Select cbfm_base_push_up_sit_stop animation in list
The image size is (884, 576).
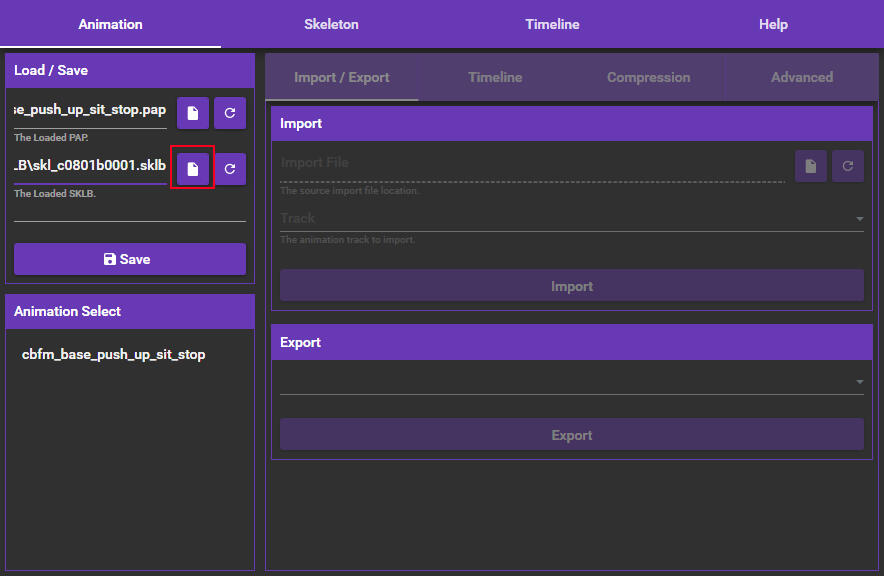(x=113, y=354)
